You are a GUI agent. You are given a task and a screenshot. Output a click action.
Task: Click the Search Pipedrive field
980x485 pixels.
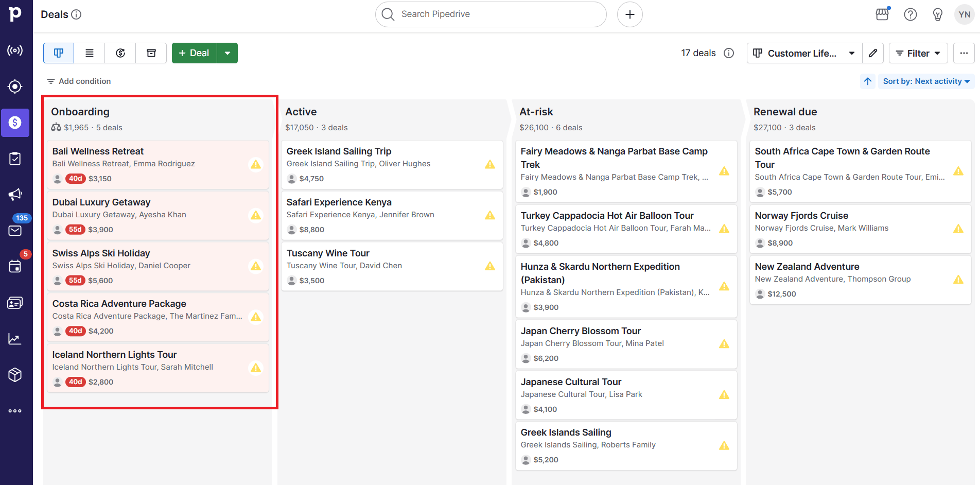pyautogui.click(x=491, y=14)
